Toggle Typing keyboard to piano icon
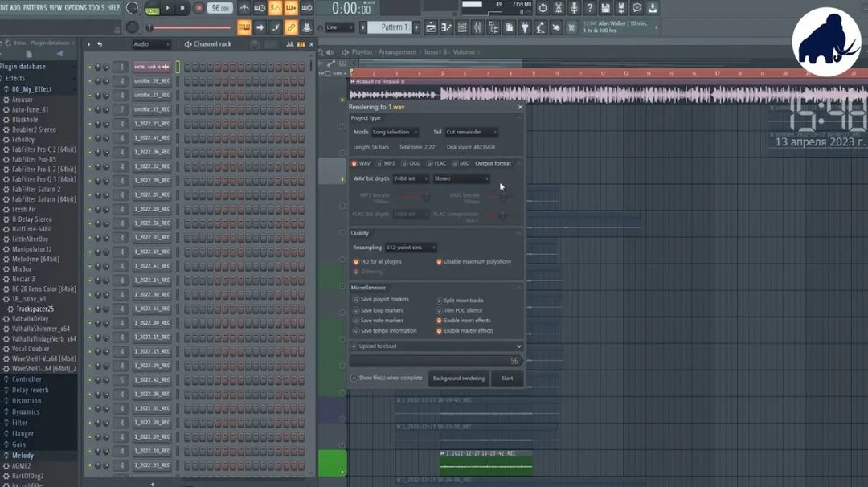Image resolution: width=868 pixels, height=487 pixels. click(x=244, y=27)
